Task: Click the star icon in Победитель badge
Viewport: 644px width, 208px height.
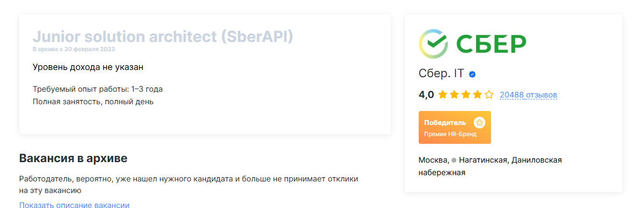Action: click(x=479, y=123)
